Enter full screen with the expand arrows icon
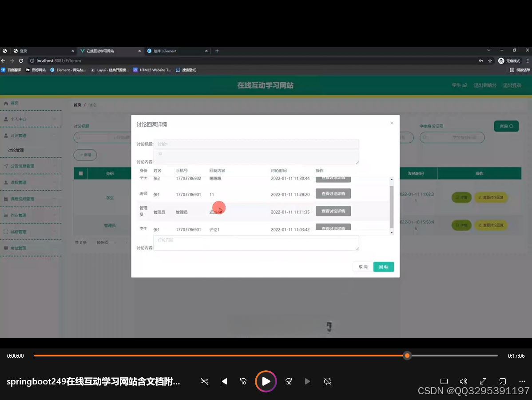This screenshot has width=532, height=400. tap(483, 381)
